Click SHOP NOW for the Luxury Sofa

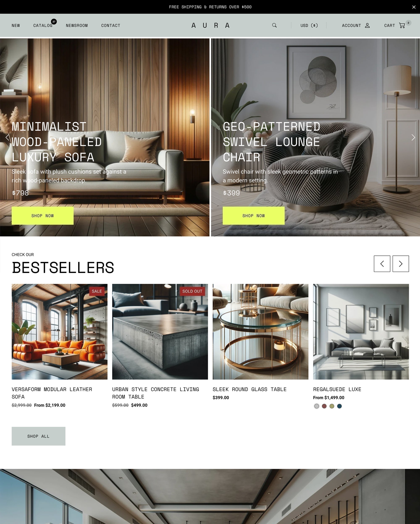[x=42, y=216]
